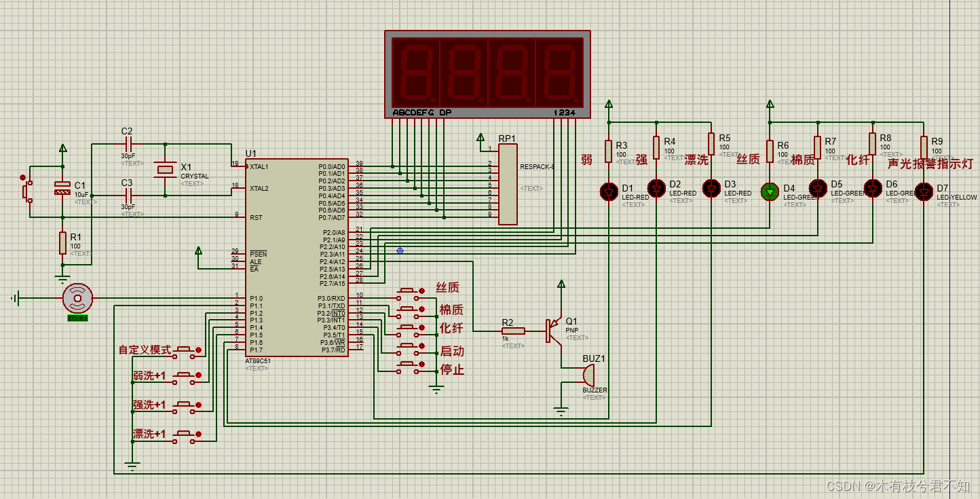This screenshot has height=499, width=980.
Task: Push the 停止 stop button switch
Action: pyautogui.click(x=409, y=367)
